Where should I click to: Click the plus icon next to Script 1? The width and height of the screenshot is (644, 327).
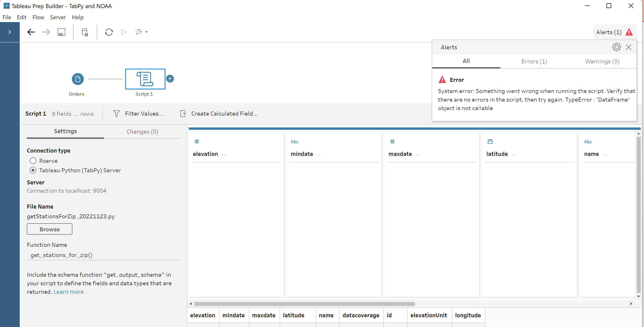[x=170, y=79]
